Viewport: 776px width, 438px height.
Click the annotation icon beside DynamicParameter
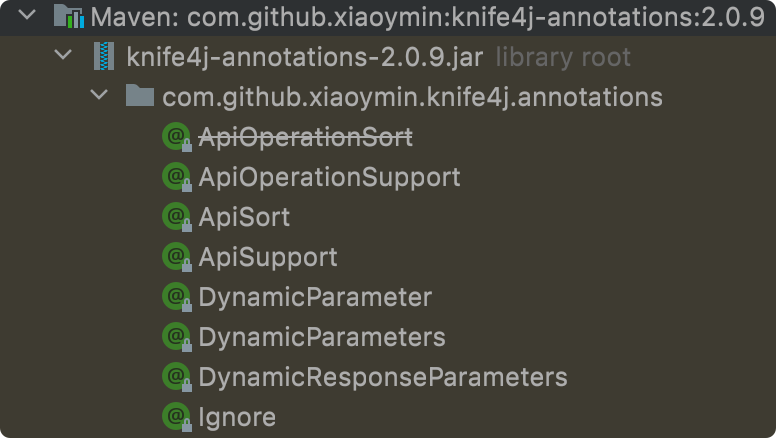click(x=177, y=297)
